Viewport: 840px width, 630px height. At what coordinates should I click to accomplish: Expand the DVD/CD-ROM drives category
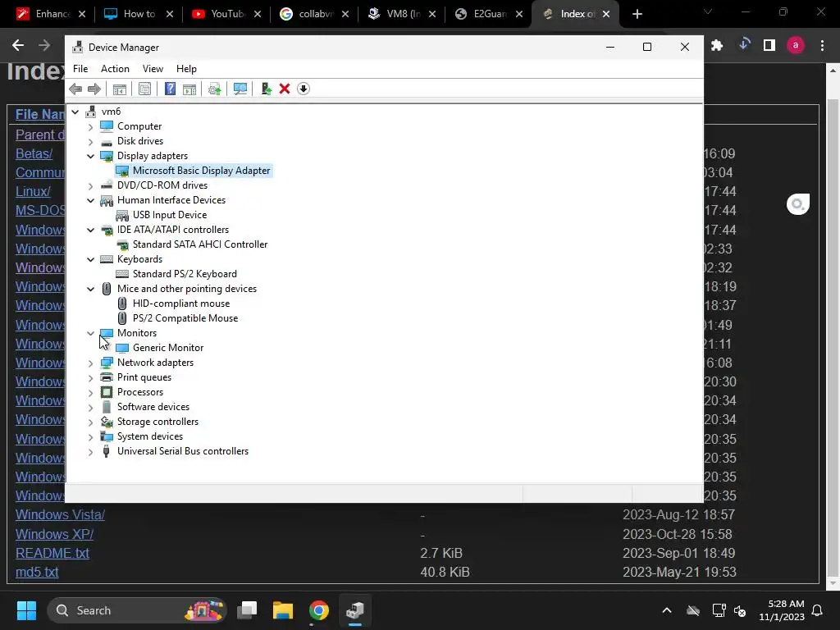point(90,186)
